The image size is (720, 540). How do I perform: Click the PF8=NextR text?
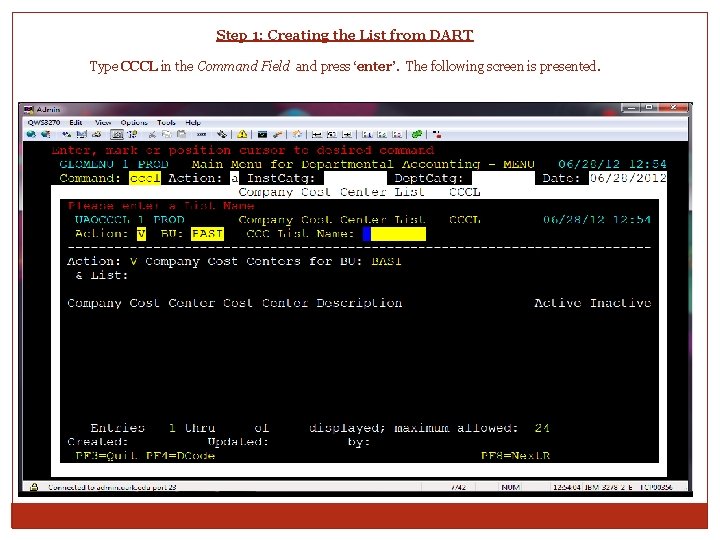pos(515,456)
